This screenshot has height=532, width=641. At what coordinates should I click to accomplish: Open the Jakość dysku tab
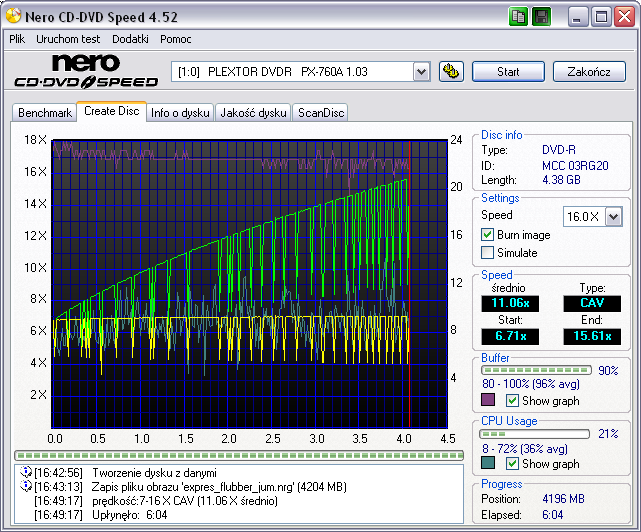(253, 112)
